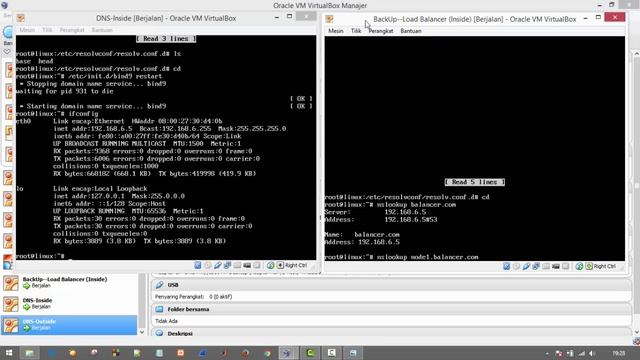Select BackUp--Load Balancer (Inside) in VM list

(69, 282)
